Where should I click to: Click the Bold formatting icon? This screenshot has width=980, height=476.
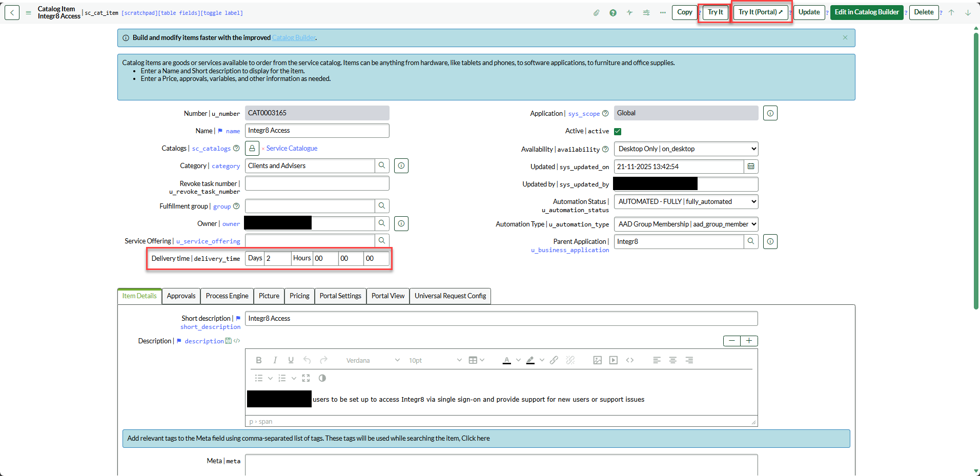(x=259, y=360)
